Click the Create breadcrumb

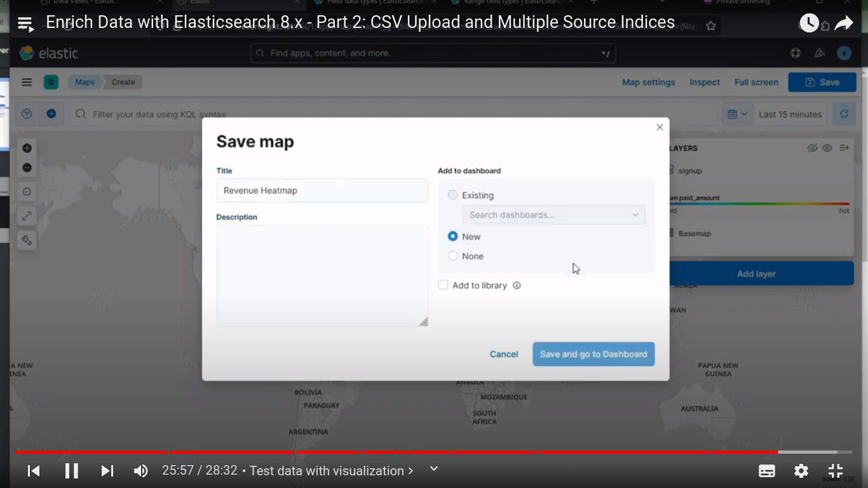123,82
